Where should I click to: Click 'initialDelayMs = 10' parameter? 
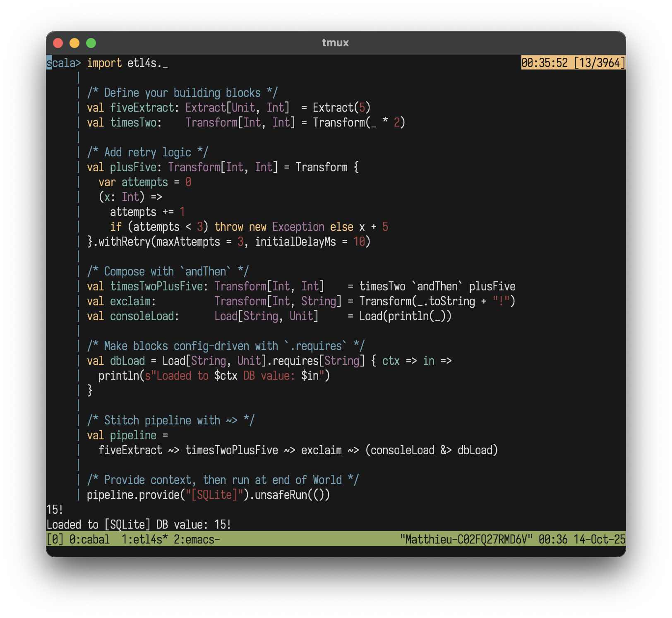coord(310,242)
